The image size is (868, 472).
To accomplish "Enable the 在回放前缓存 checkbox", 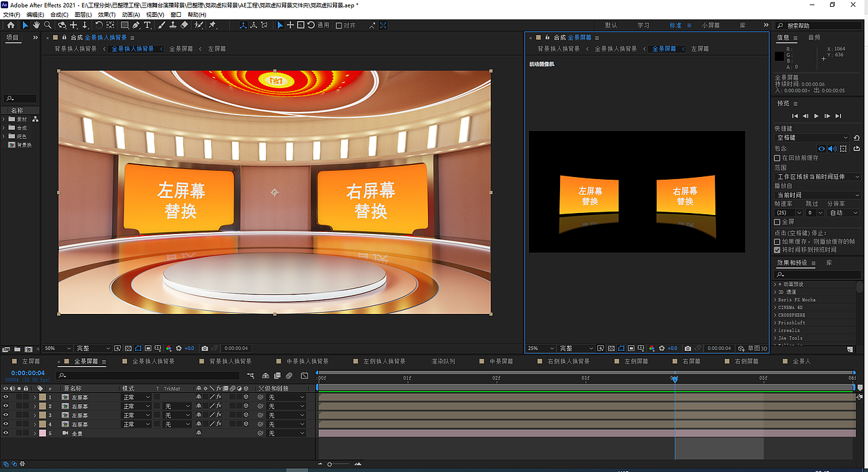I will [x=777, y=158].
